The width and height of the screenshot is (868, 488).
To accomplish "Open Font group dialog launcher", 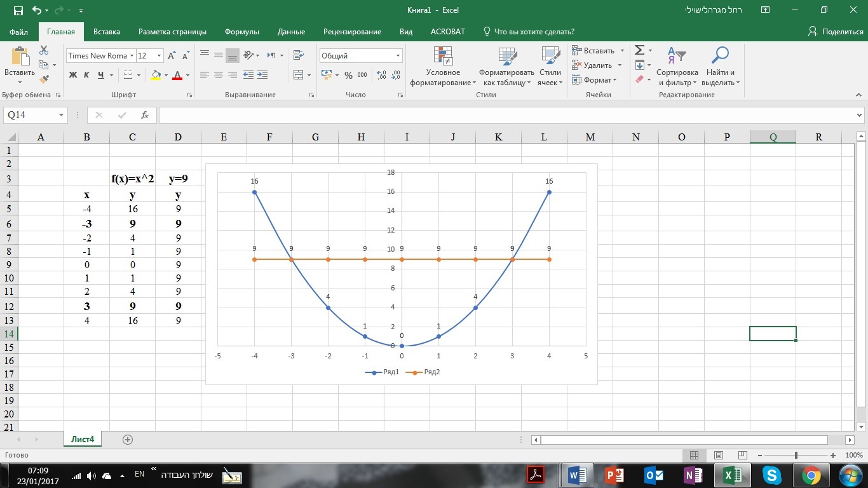I will pyautogui.click(x=190, y=95).
